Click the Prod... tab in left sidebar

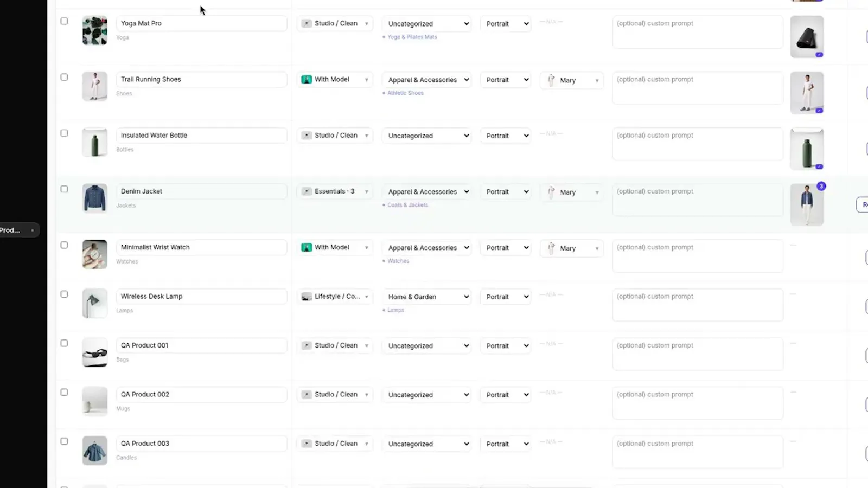pyautogui.click(x=20, y=230)
